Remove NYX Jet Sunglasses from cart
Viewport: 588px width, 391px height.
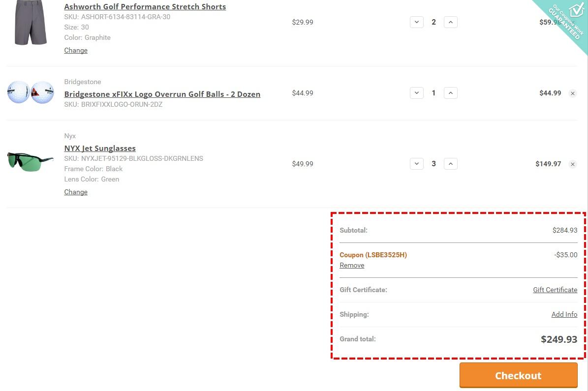coord(573,164)
